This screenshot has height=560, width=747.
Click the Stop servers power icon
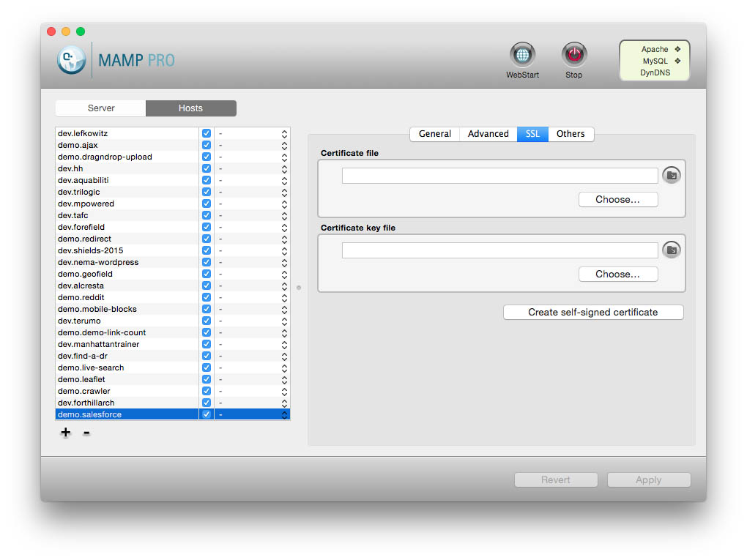(574, 55)
